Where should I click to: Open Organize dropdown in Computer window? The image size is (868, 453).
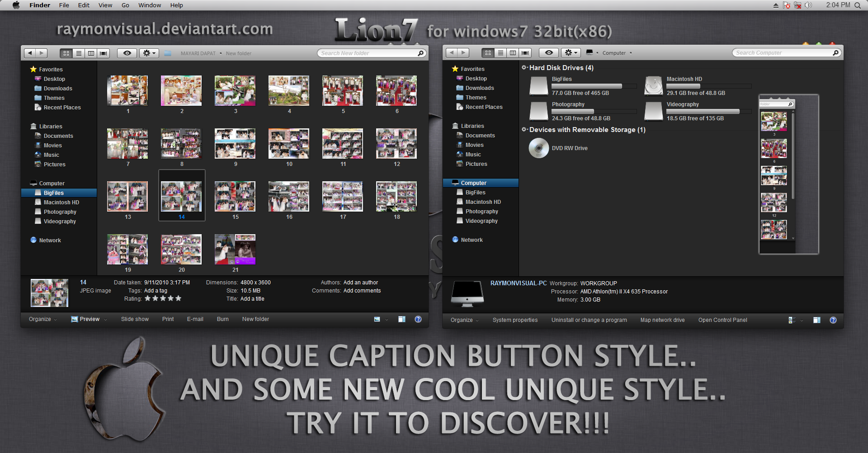click(x=465, y=320)
